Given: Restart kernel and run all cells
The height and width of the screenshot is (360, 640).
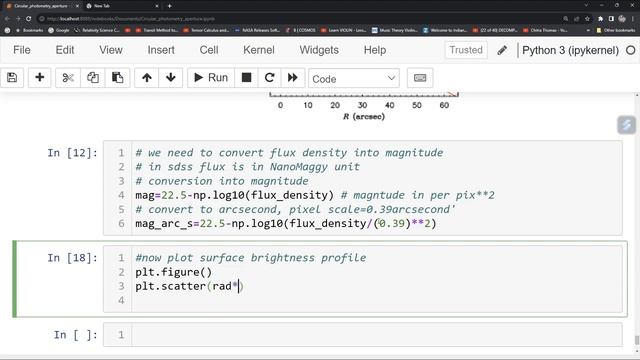Looking at the screenshot, I should (x=293, y=78).
